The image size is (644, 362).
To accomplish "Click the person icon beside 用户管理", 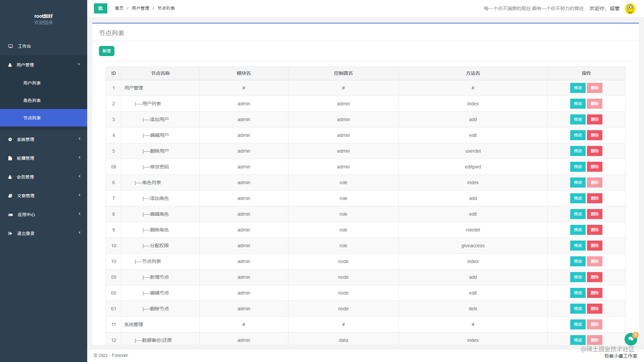I will pyautogui.click(x=10, y=65).
